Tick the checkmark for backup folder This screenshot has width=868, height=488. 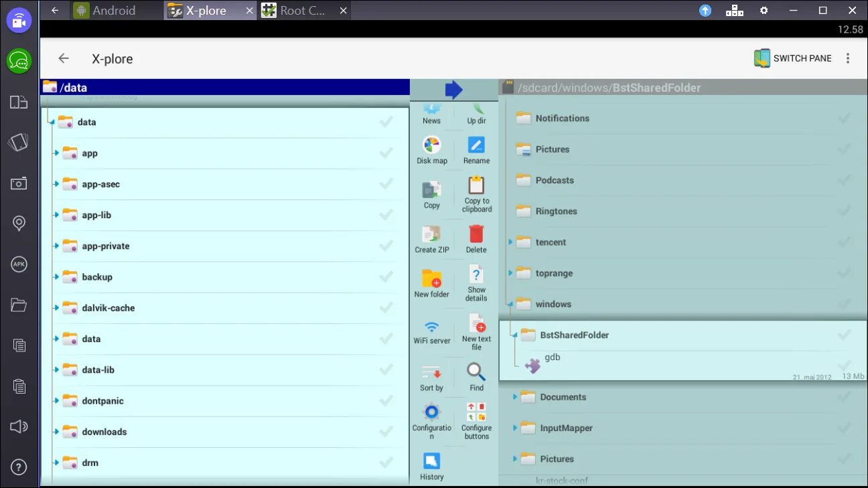(386, 276)
